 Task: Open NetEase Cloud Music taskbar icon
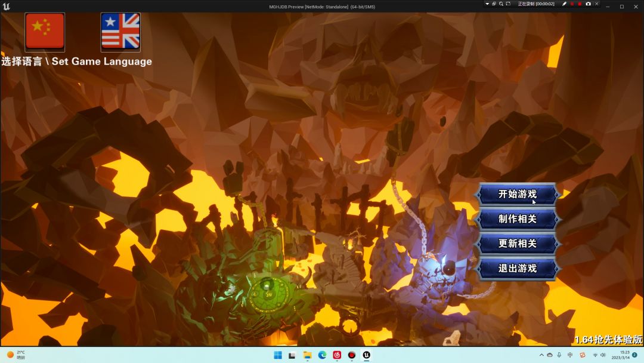[337, 355]
